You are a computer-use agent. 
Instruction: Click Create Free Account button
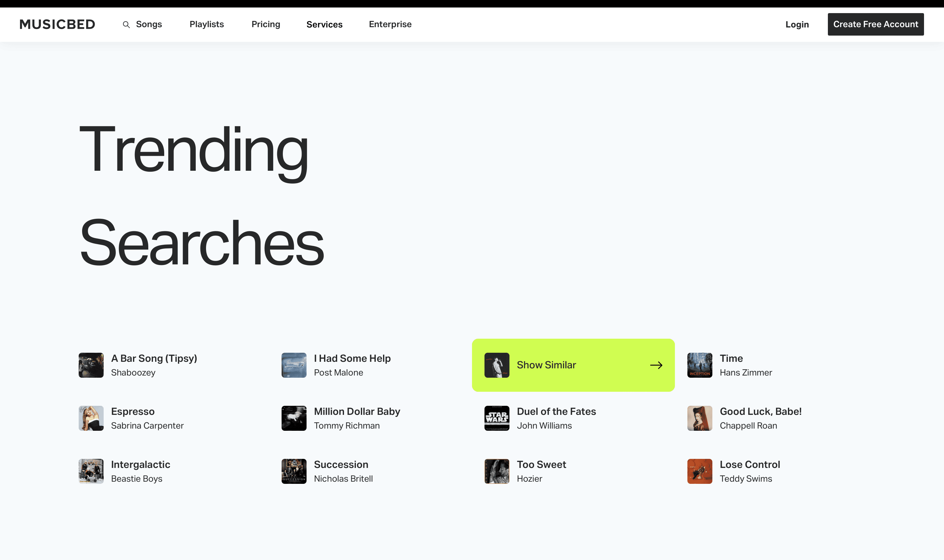pos(876,24)
